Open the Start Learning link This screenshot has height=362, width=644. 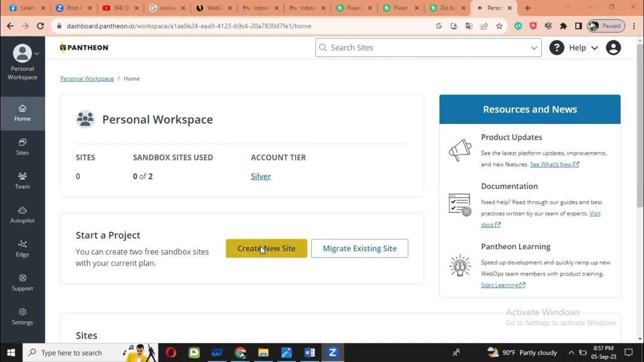(x=503, y=285)
